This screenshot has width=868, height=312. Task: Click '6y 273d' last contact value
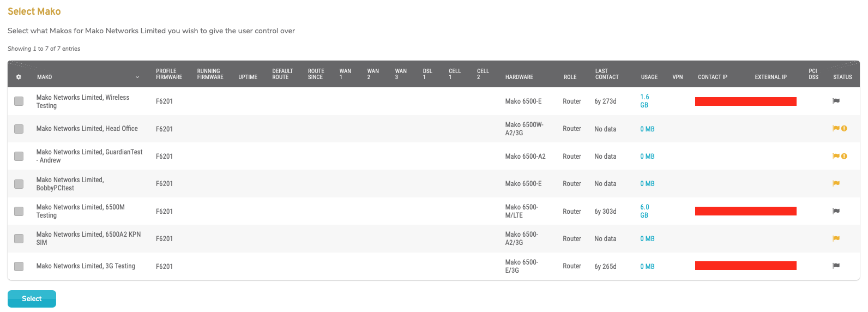(x=605, y=101)
